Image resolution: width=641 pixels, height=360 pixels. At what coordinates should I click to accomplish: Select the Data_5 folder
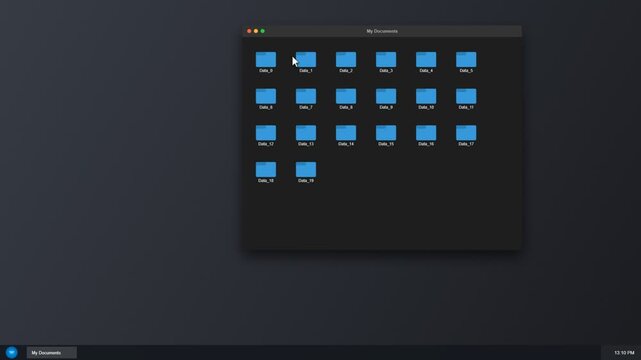coord(466,60)
